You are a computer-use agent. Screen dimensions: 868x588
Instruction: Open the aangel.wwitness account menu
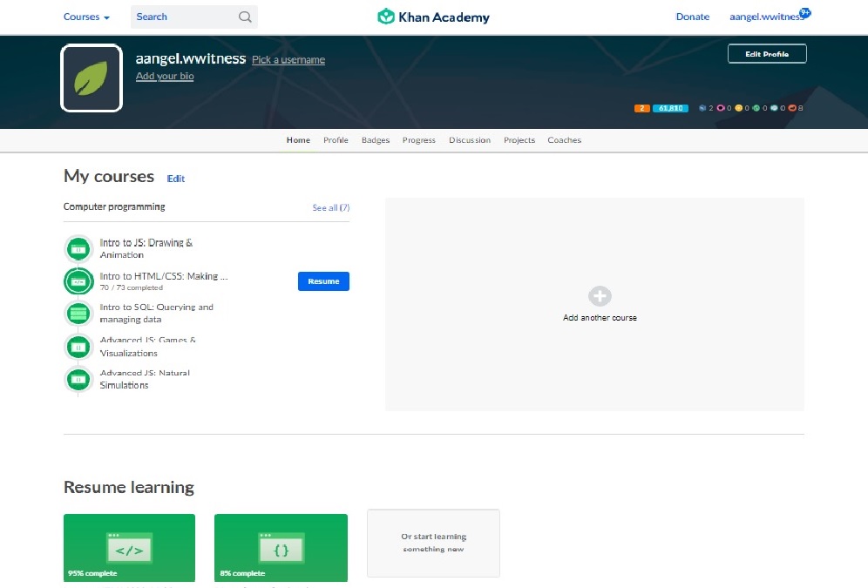(x=765, y=17)
